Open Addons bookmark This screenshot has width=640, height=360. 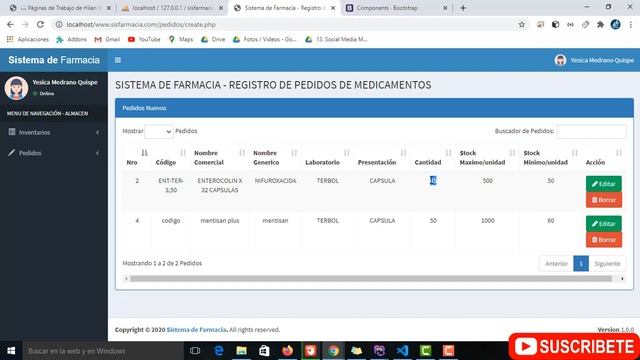point(71,39)
